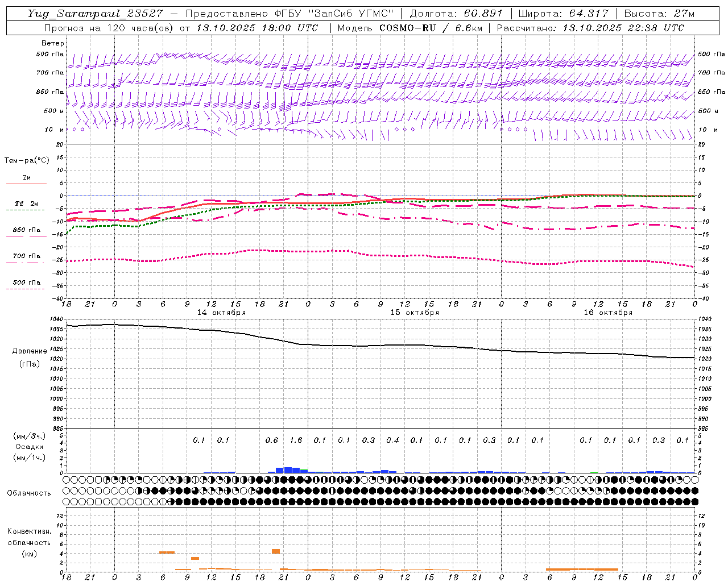
Task: Click the 'Осадки' precipitation label
Action: point(30,447)
